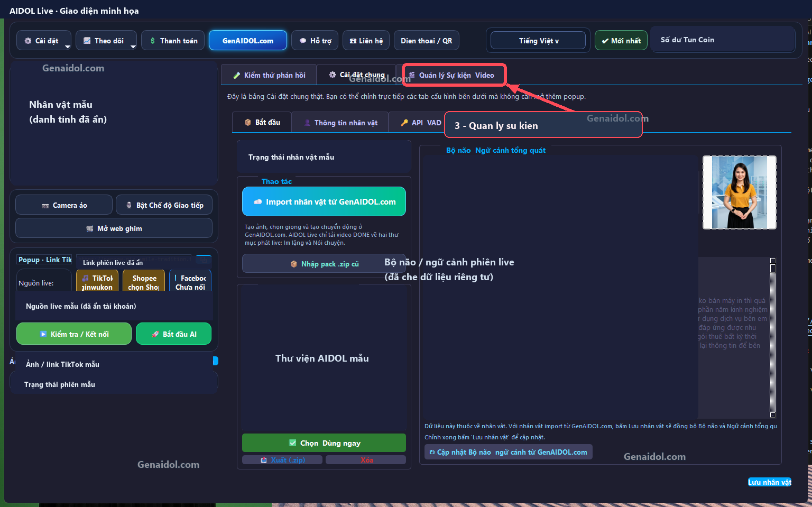Open the Tiếng Việt language dropdown
Image resolution: width=812 pixels, height=507 pixels.
[x=538, y=41]
